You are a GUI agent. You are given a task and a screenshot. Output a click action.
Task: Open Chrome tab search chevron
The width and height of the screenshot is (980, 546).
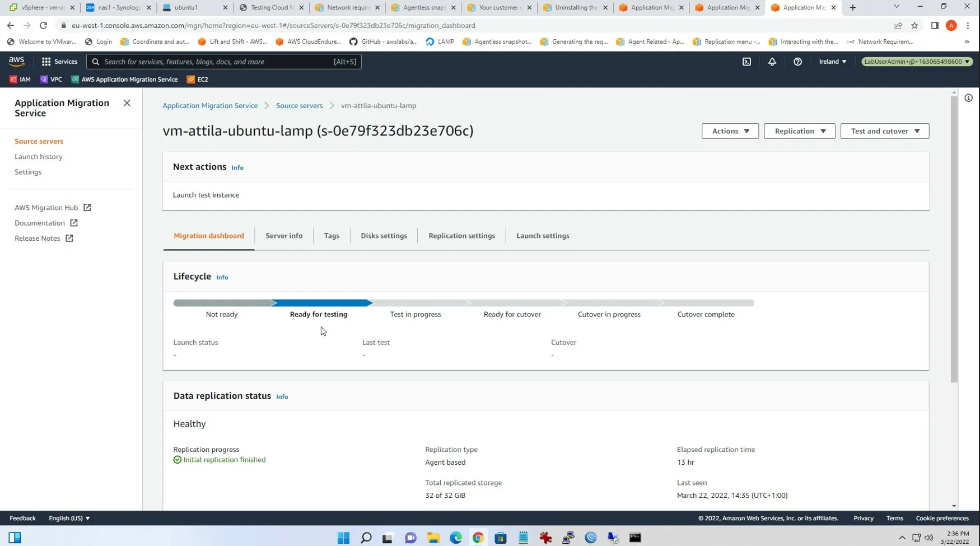click(897, 7)
